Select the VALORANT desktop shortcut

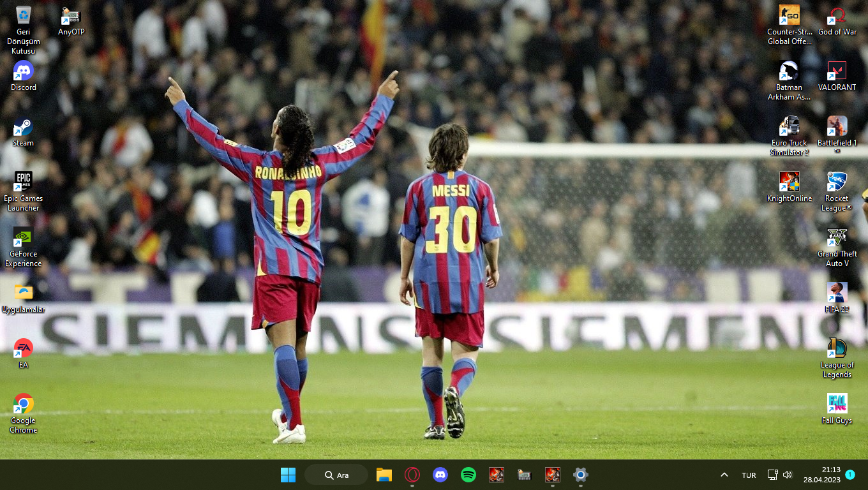click(837, 75)
